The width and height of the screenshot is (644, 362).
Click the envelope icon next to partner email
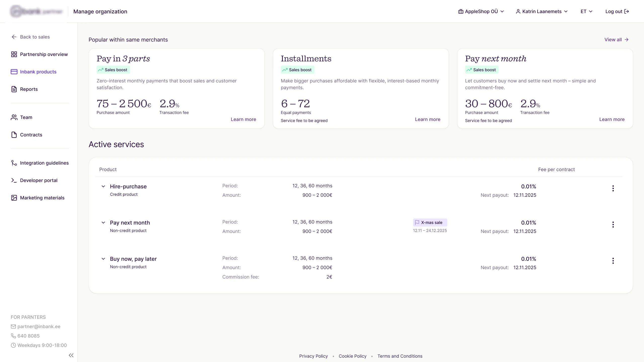[13, 326]
